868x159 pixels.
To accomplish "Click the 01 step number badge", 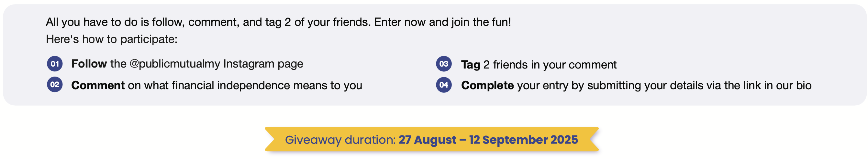I will [x=55, y=64].
